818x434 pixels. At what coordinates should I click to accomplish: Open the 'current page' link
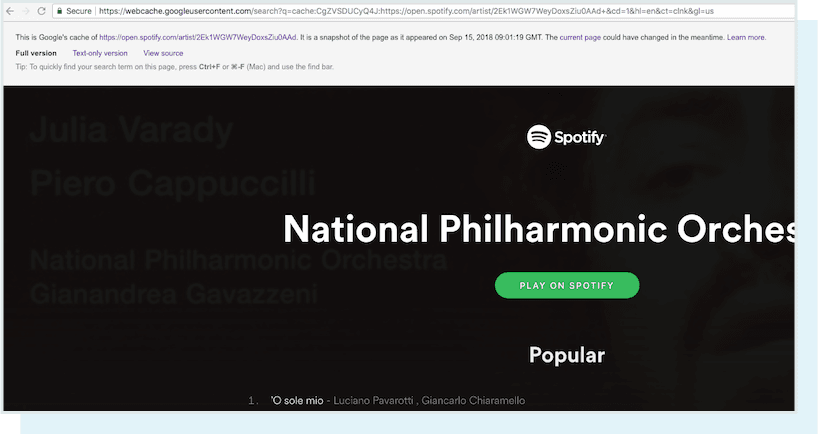click(x=579, y=37)
